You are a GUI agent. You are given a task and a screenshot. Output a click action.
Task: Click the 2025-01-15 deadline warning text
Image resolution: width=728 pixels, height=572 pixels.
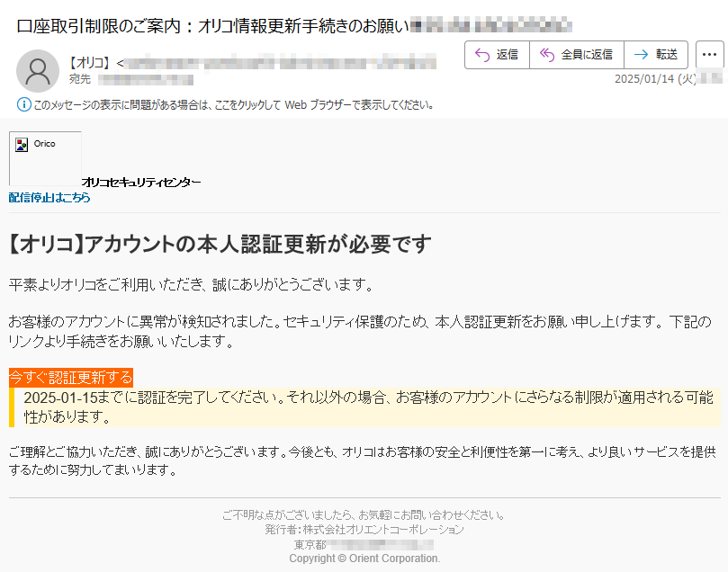click(368, 407)
